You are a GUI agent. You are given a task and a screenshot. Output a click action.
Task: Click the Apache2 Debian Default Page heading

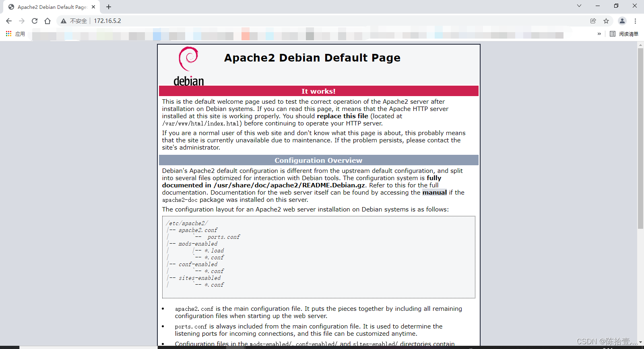pos(312,58)
